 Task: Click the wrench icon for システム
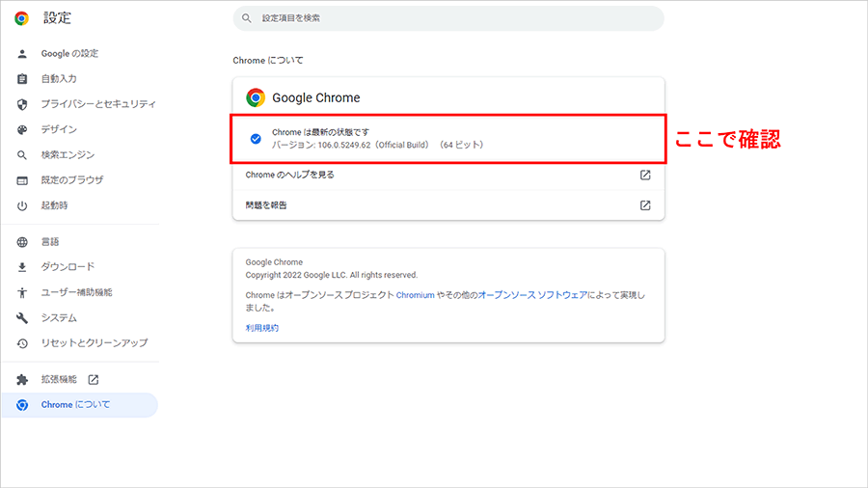point(22,318)
